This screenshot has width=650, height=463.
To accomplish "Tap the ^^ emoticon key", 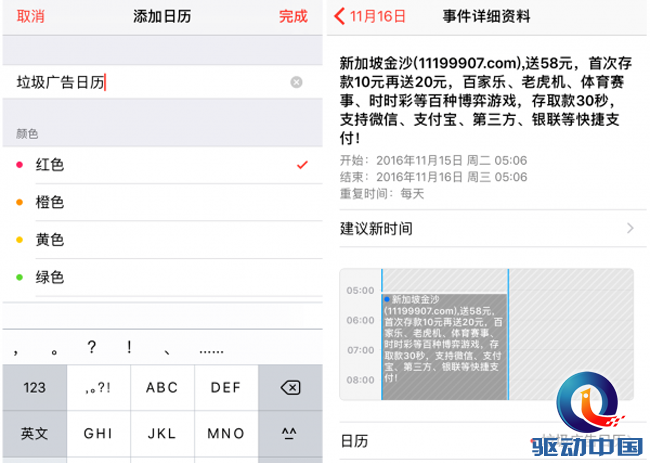I will click(x=290, y=434).
